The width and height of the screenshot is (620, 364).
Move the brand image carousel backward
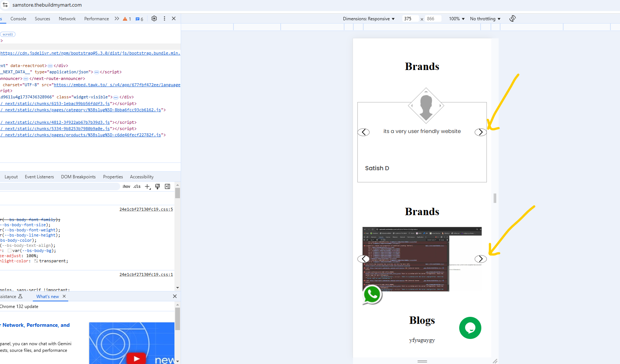click(x=364, y=259)
